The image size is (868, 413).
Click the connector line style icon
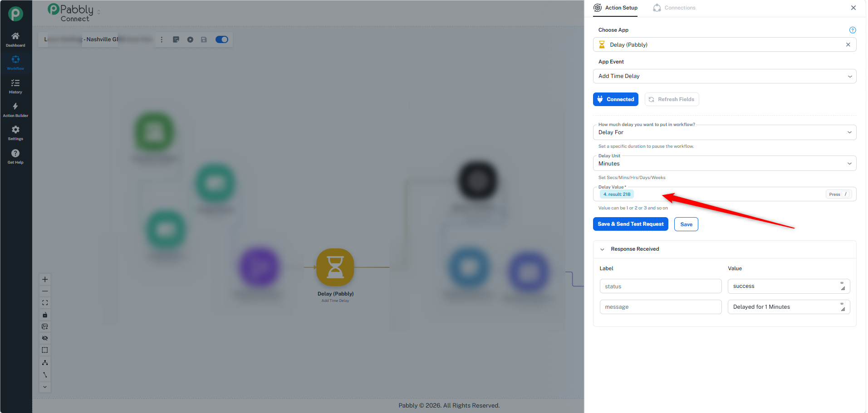click(45, 375)
